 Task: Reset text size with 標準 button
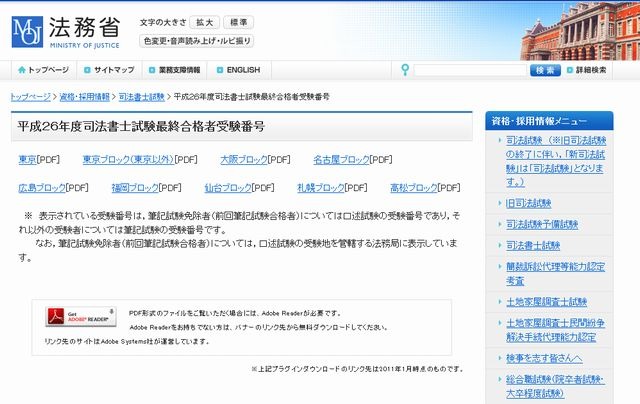pos(238,22)
